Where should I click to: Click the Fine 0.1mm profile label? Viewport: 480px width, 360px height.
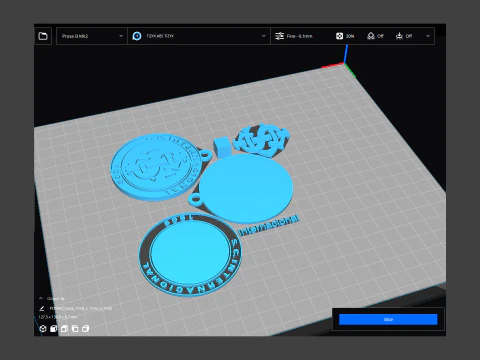299,36
